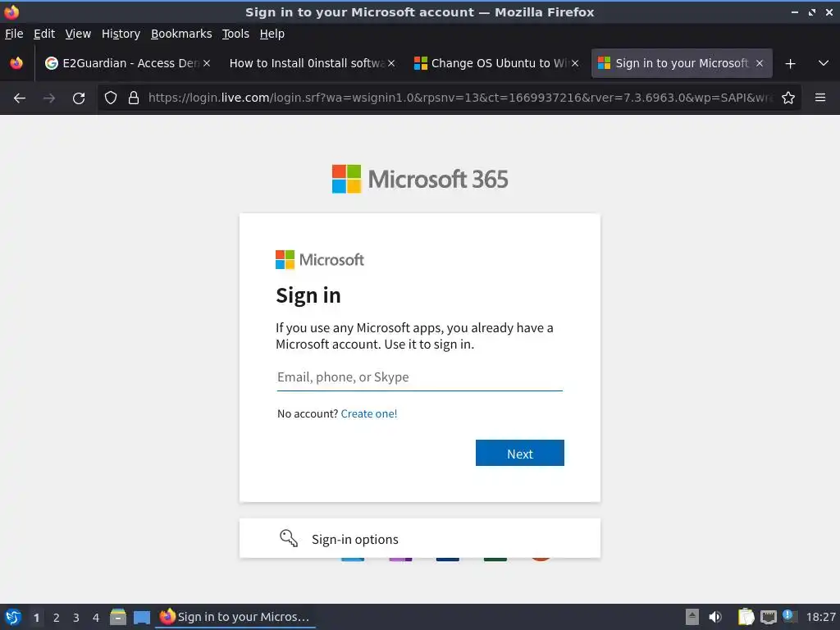
Task: Open the network connection tray icon
Action: [x=768, y=617]
